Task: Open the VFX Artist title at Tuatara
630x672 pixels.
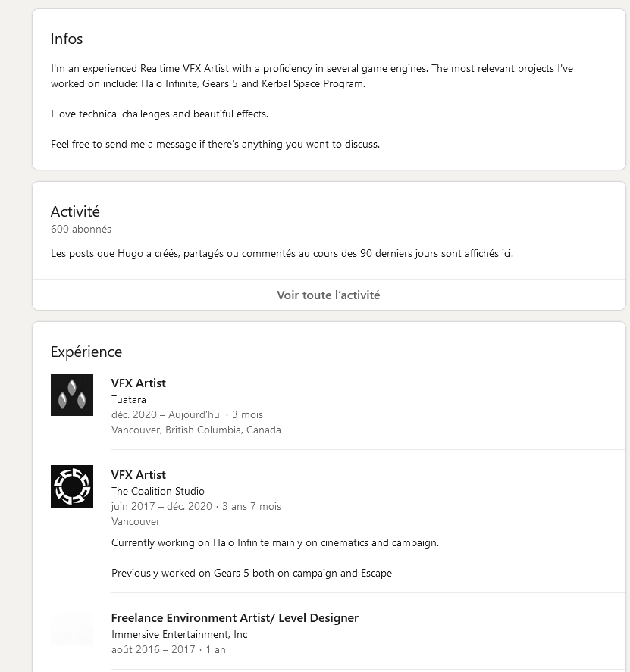Action: [139, 383]
